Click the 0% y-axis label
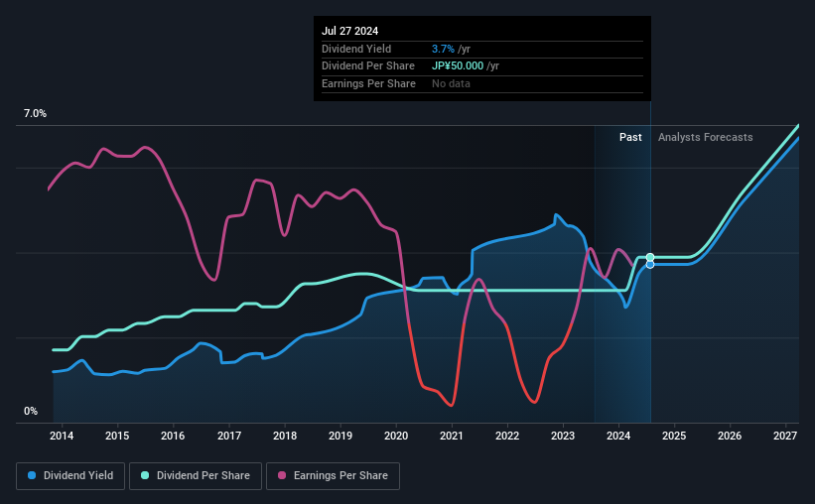The width and height of the screenshot is (815, 504). pyautogui.click(x=31, y=411)
